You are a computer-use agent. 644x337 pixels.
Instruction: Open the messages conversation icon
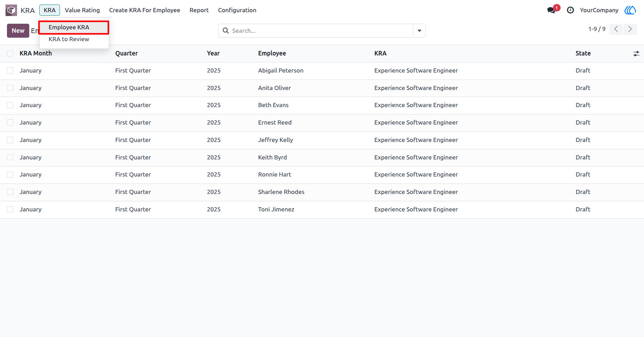click(551, 10)
